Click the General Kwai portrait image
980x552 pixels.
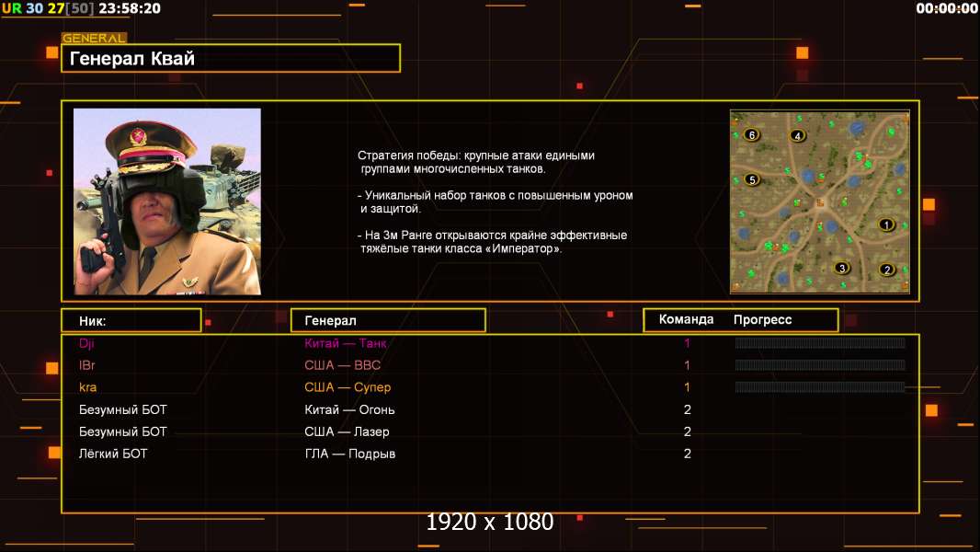tap(167, 201)
